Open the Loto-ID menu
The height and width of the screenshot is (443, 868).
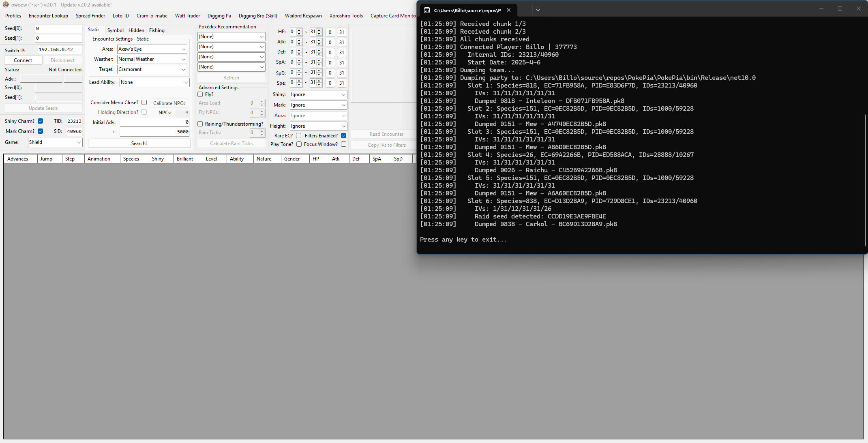click(x=121, y=16)
